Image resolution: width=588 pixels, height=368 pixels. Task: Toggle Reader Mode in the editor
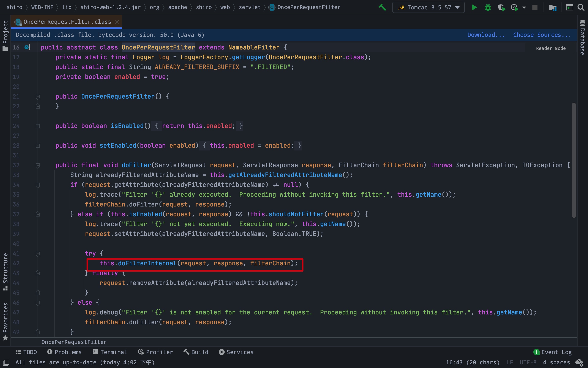point(551,48)
